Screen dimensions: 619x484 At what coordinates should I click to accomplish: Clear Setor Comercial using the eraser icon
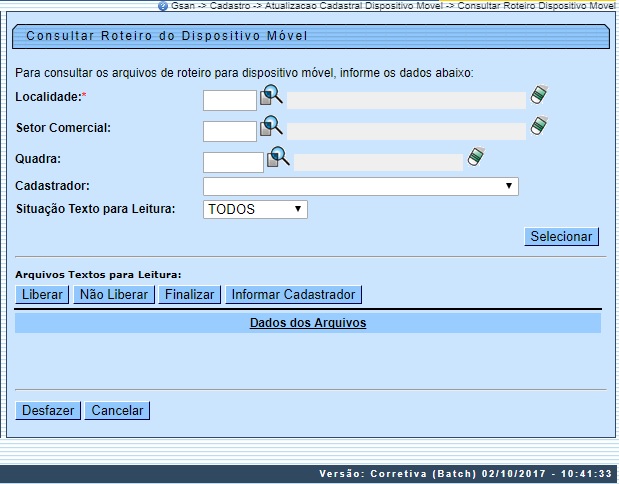point(540,127)
